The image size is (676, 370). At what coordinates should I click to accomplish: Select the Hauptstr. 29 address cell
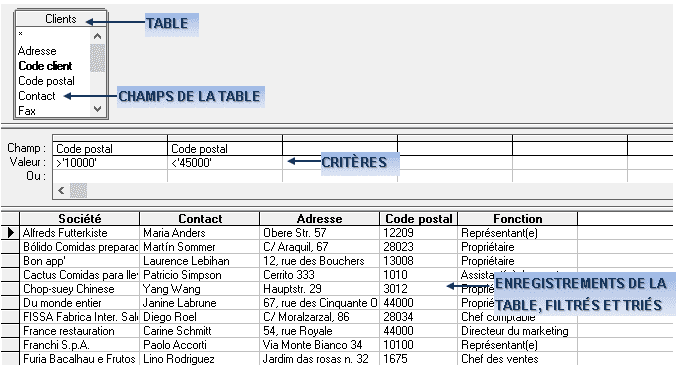click(x=319, y=289)
